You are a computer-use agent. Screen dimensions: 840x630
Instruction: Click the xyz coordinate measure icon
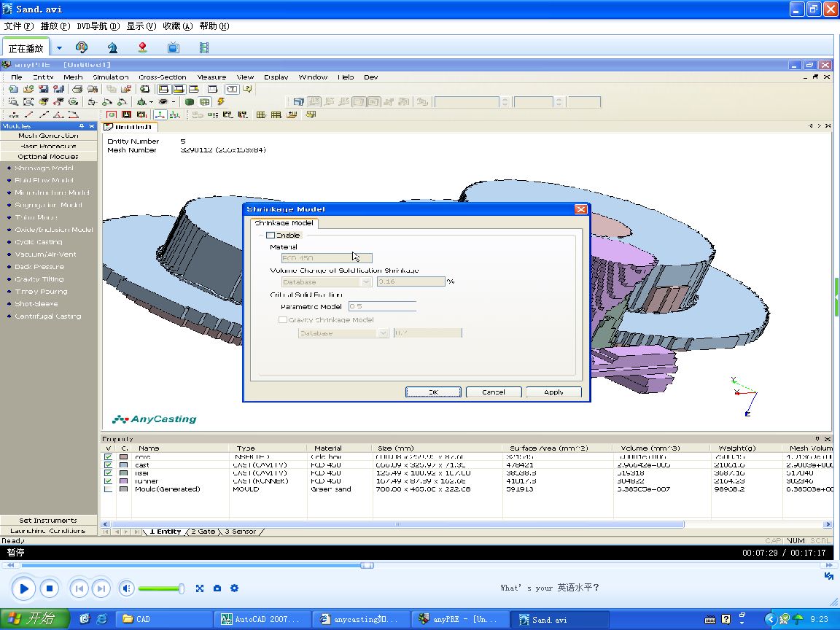13,114
